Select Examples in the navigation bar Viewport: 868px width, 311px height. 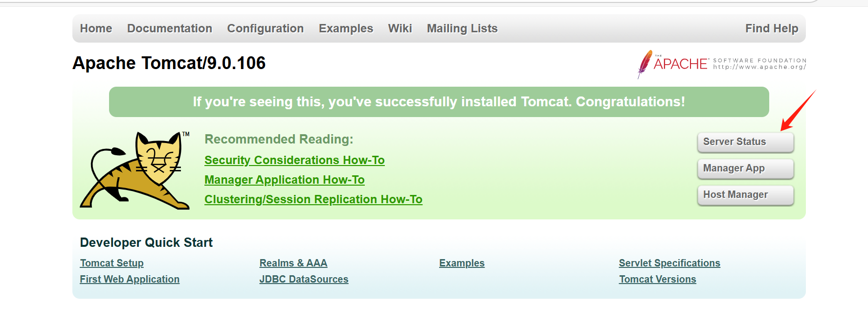tap(346, 28)
